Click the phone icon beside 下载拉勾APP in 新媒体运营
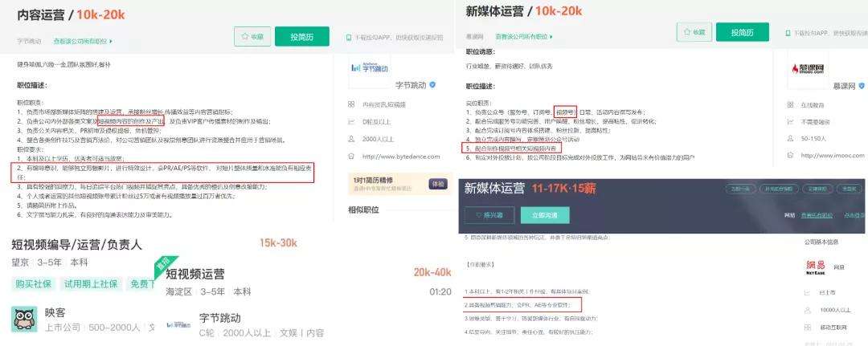This screenshot has width=868, height=346. tap(788, 33)
